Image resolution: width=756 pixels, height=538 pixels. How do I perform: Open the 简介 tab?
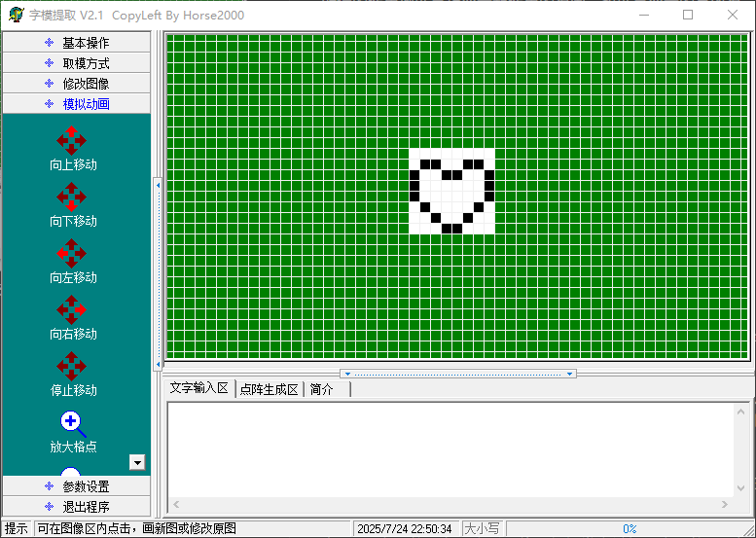327,389
